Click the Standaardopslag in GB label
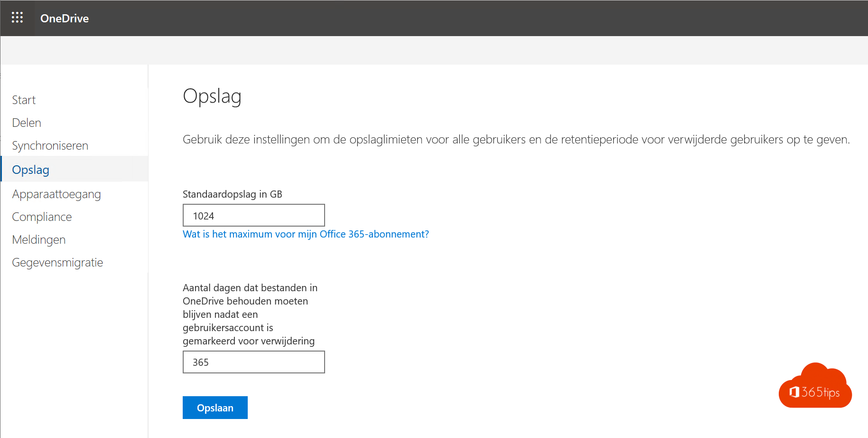This screenshot has height=438, width=868. click(x=233, y=194)
